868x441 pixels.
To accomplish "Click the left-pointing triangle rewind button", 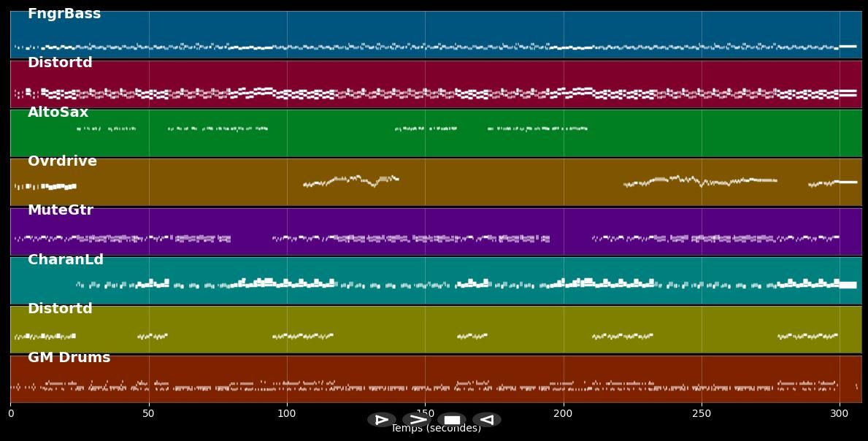I will click(486, 420).
